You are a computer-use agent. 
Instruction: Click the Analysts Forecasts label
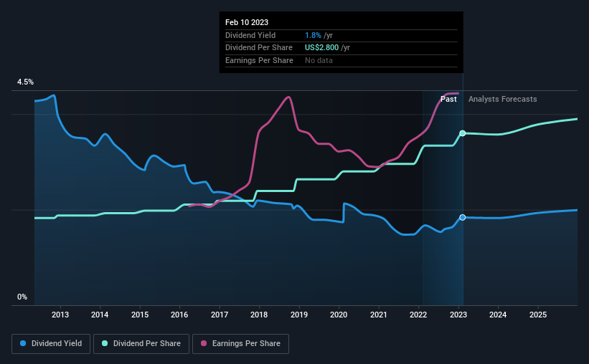503,99
